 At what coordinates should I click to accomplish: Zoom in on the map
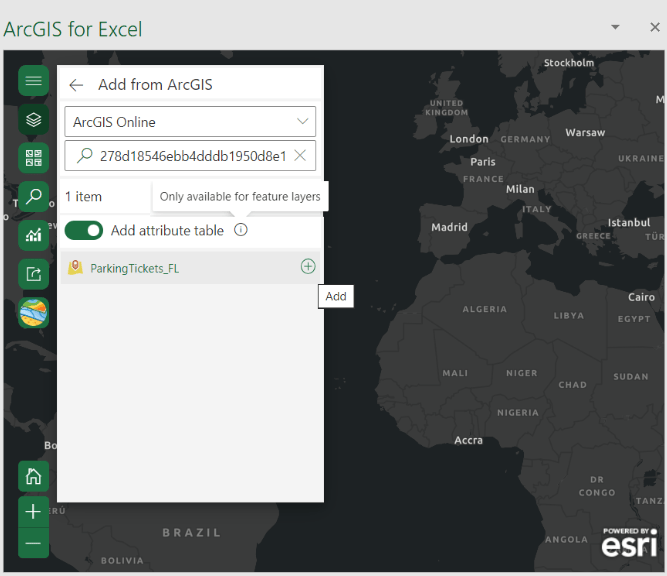34,512
